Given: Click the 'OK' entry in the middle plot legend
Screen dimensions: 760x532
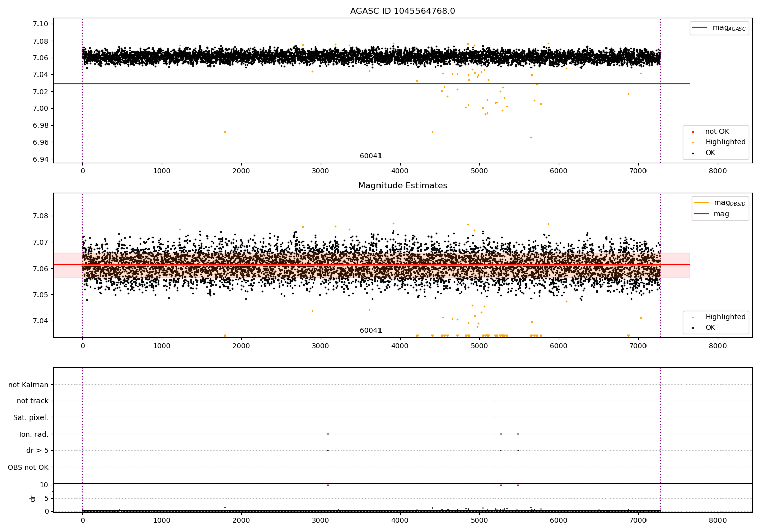Looking at the screenshot, I should point(710,328).
